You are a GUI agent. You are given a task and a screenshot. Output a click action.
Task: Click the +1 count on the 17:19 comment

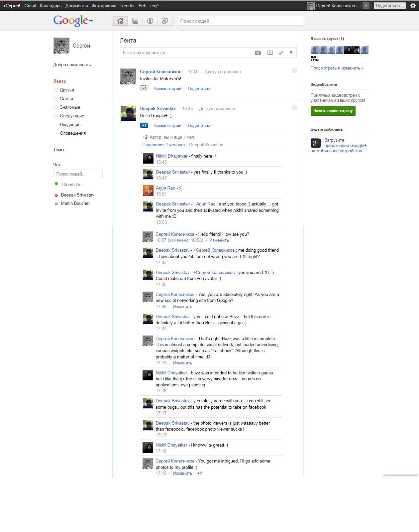coord(199,473)
